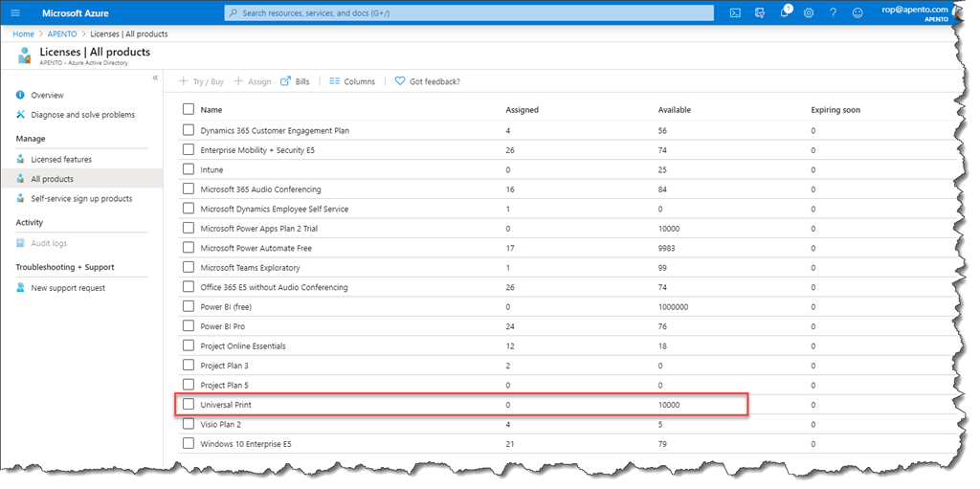Image resolution: width=980 pixels, height=489 pixels.
Task: Open Office 365 E5 without Audio Conferencing
Action: [275, 288]
